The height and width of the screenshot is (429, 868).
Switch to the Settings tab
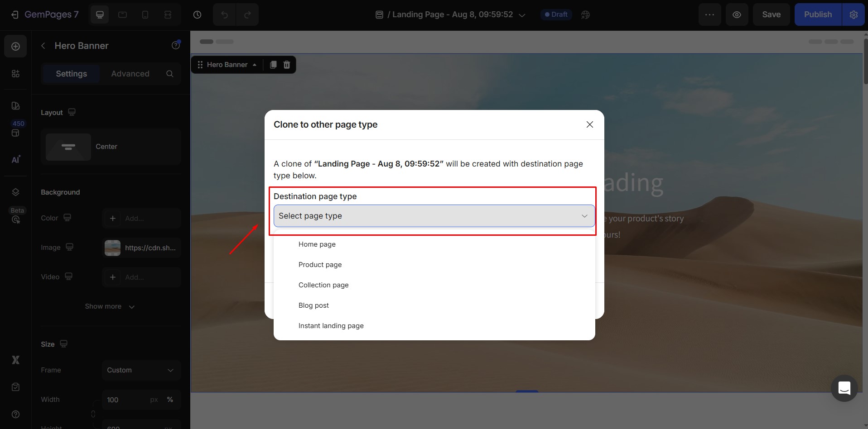(71, 73)
